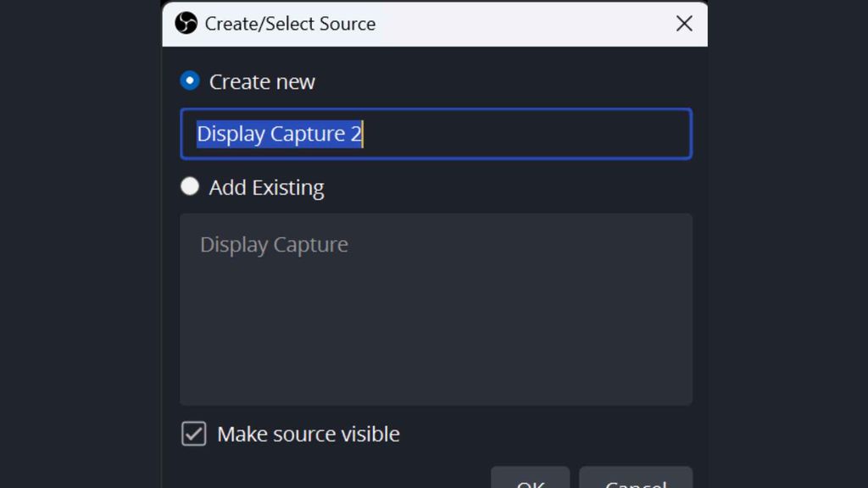Click the empty area of the existing sources list
Screen dimensions: 868x488
tap(436, 339)
